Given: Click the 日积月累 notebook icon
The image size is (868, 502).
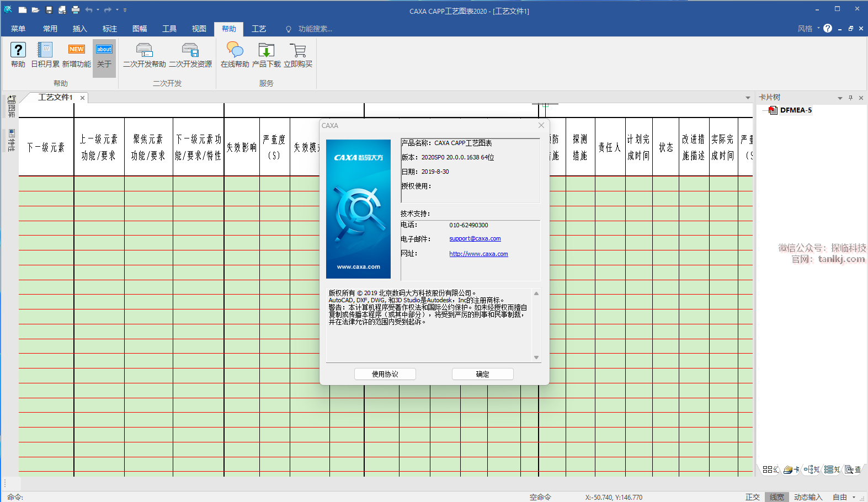Looking at the screenshot, I should tap(45, 50).
